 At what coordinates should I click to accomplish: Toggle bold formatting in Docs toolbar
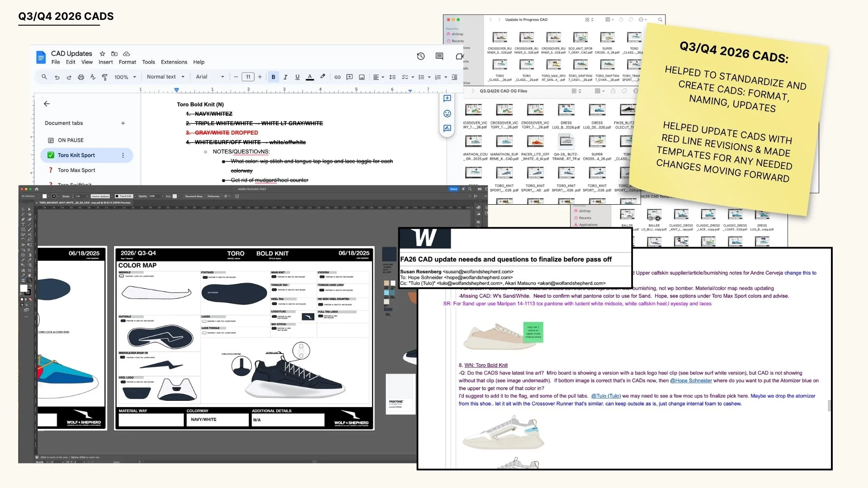tap(273, 77)
